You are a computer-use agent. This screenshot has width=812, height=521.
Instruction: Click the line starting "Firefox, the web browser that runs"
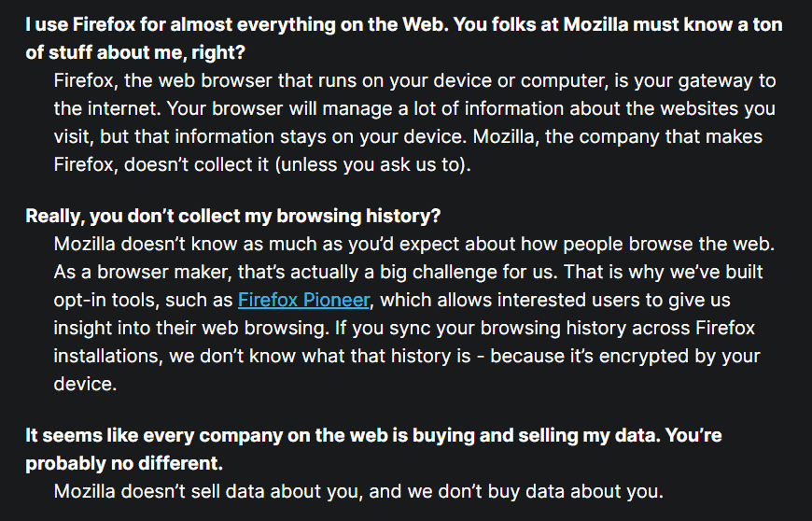(x=414, y=81)
